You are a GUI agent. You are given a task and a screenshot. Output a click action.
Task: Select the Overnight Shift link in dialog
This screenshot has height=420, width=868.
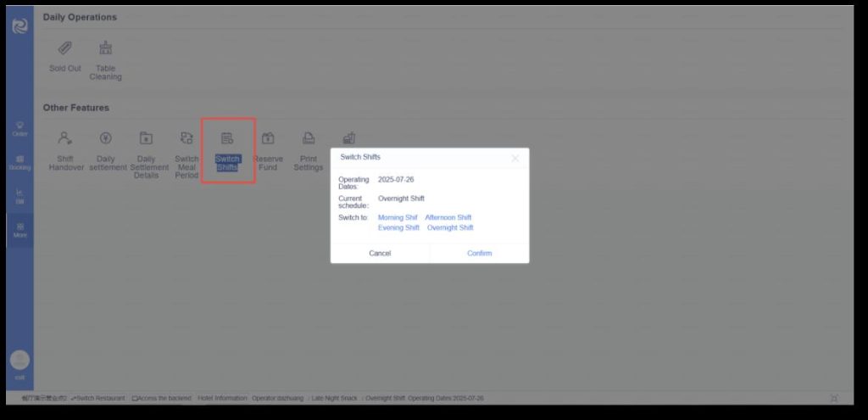click(450, 228)
